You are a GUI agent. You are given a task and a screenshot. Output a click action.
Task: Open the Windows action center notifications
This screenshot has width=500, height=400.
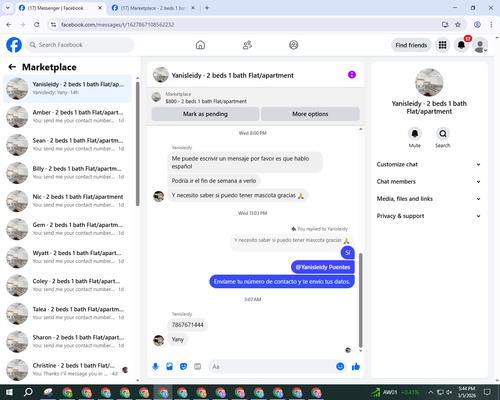pos(487,392)
